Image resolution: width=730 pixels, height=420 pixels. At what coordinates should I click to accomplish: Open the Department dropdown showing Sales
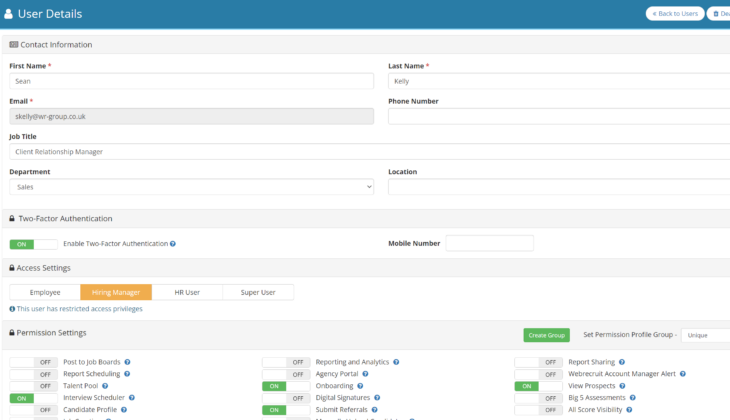(x=191, y=187)
